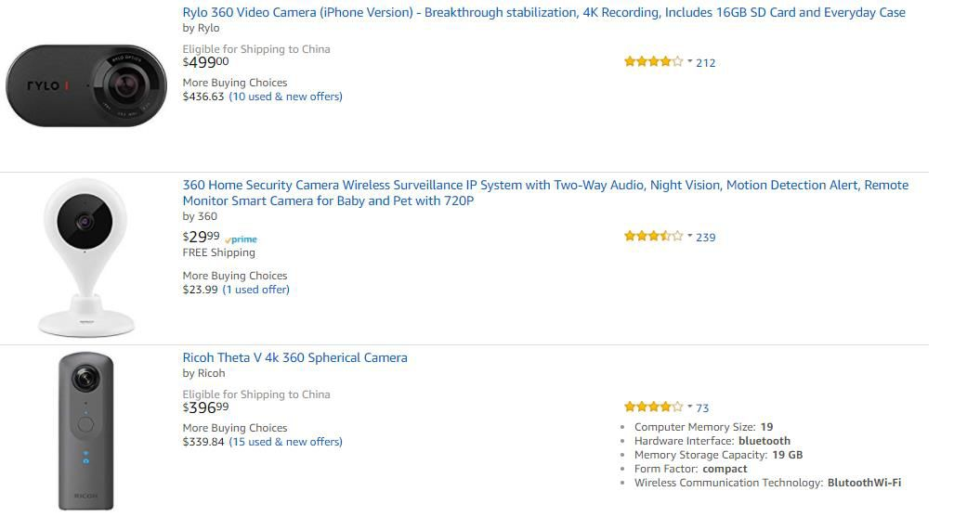The width and height of the screenshot is (980, 517).
Task: Expand the rating dropdown arrow next to 239
Action: pyautogui.click(x=690, y=236)
